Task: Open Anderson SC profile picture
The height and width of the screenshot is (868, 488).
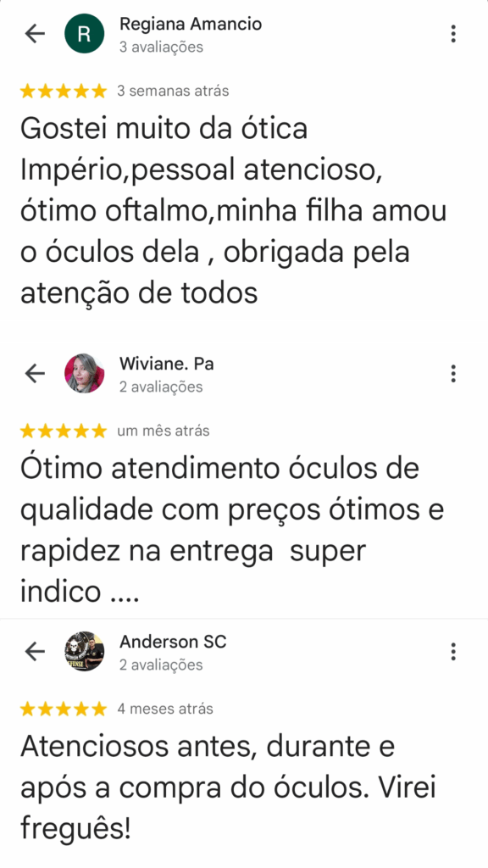Action: click(84, 652)
